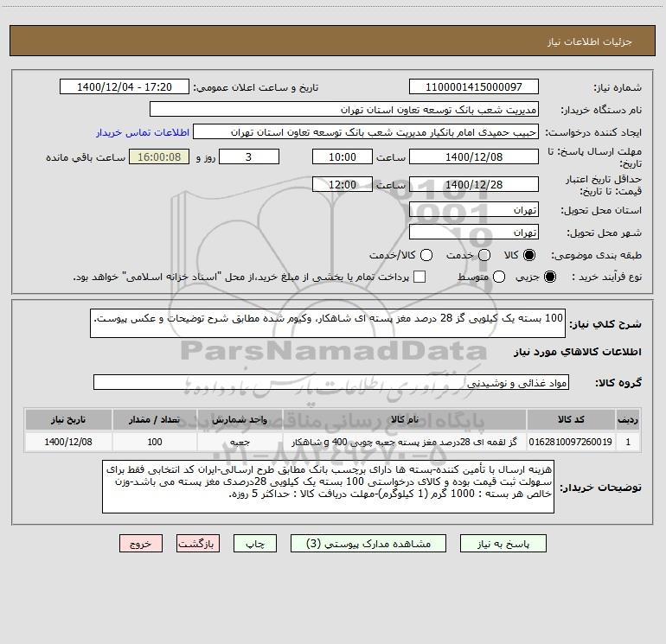Click the request creator field حبیب حمیدی
This screenshot has width=666, height=644.
click(x=366, y=132)
